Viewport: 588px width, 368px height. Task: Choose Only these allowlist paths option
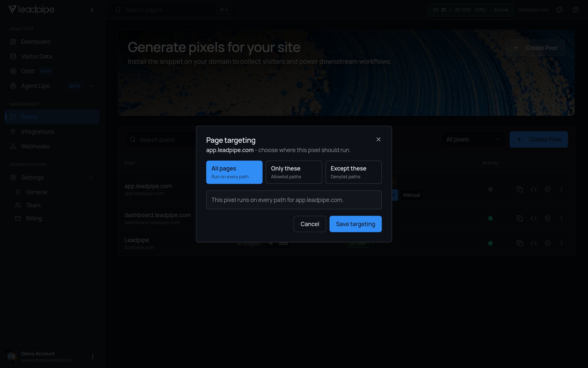[x=294, y=172]
